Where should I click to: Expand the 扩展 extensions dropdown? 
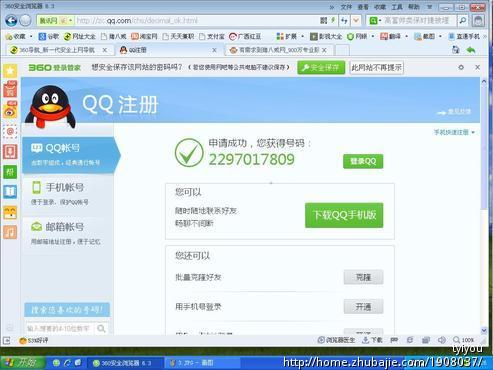[x=302, y=36]
